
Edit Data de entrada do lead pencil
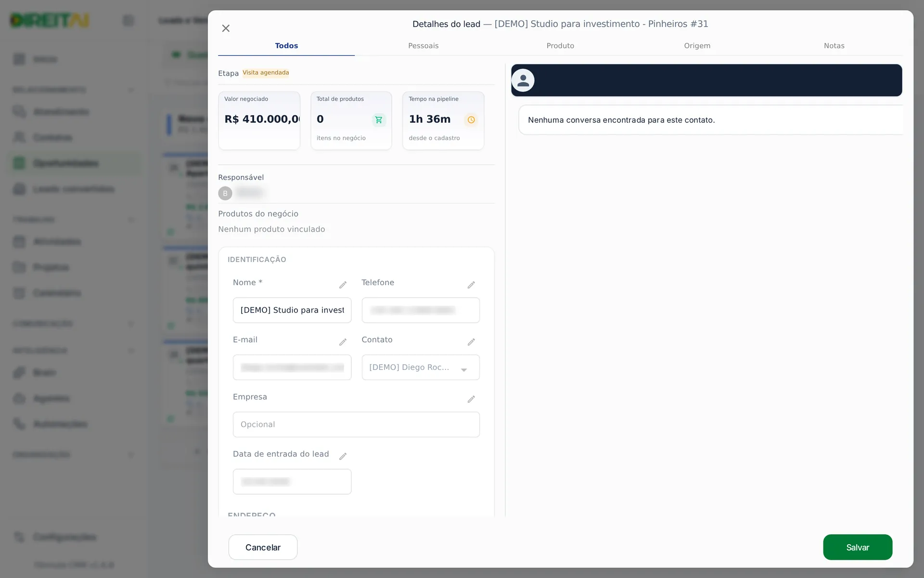click(343, 456)
